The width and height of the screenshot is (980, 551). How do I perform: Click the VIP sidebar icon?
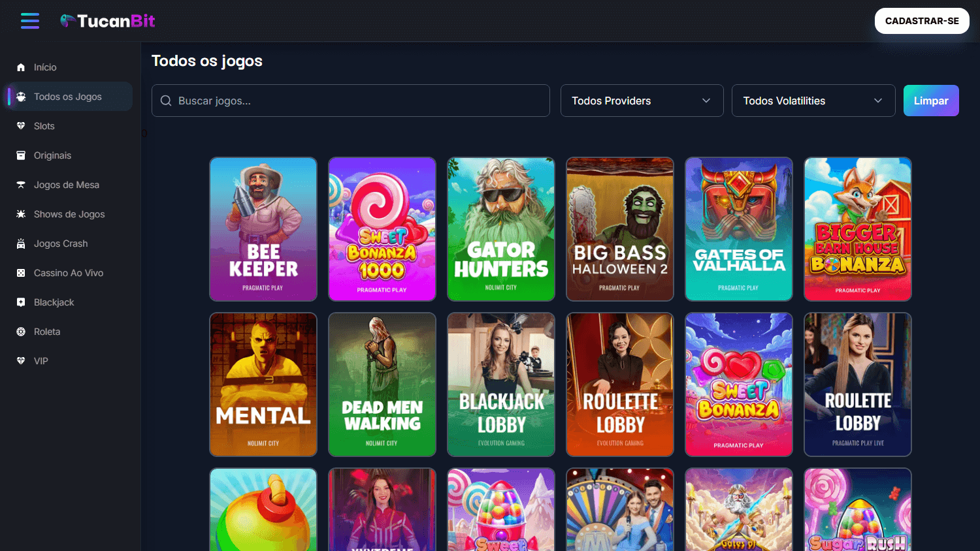[x=21, y=360]
